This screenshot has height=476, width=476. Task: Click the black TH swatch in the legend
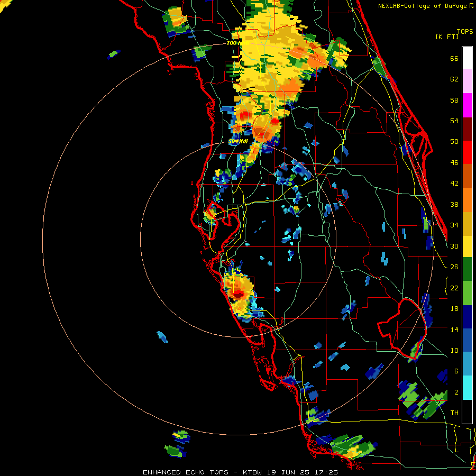pyautogui.click(x=467, y=411)
